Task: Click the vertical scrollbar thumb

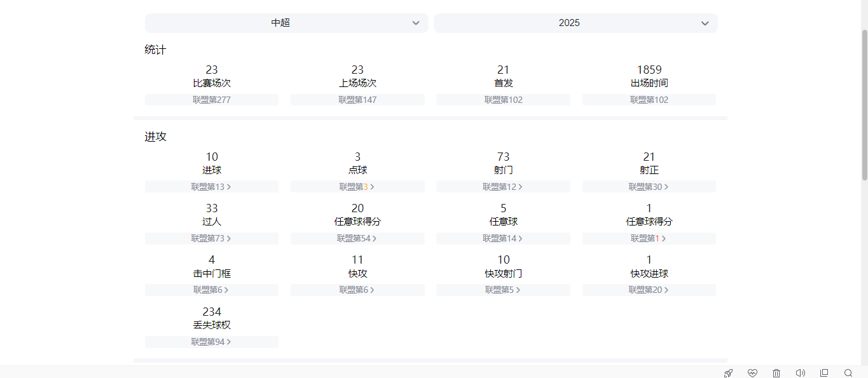Action: (864, 105)
